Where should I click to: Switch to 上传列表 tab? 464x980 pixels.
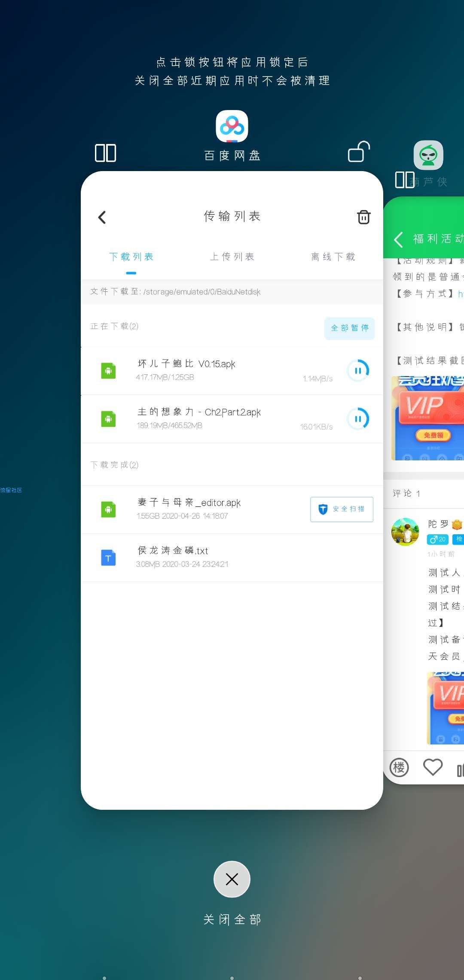232,257
